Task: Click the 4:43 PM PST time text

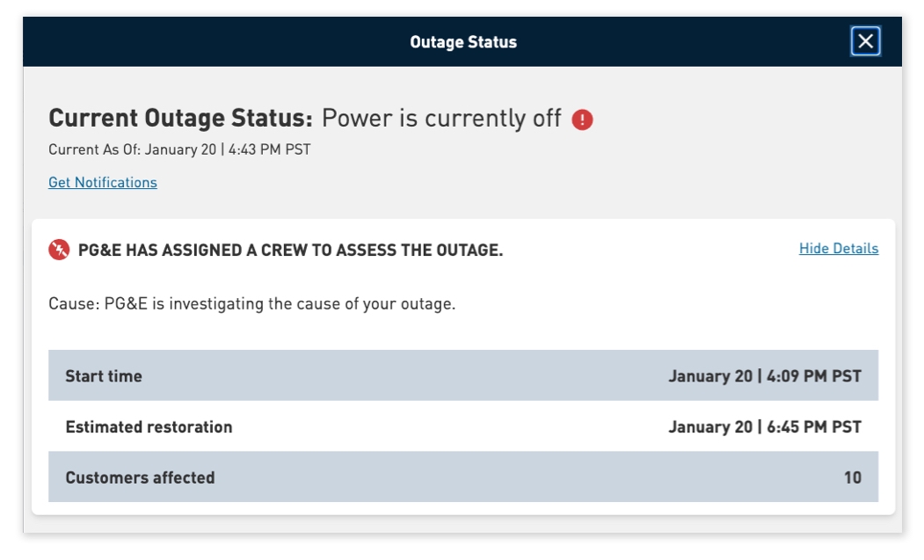Action: click(270, 149)
